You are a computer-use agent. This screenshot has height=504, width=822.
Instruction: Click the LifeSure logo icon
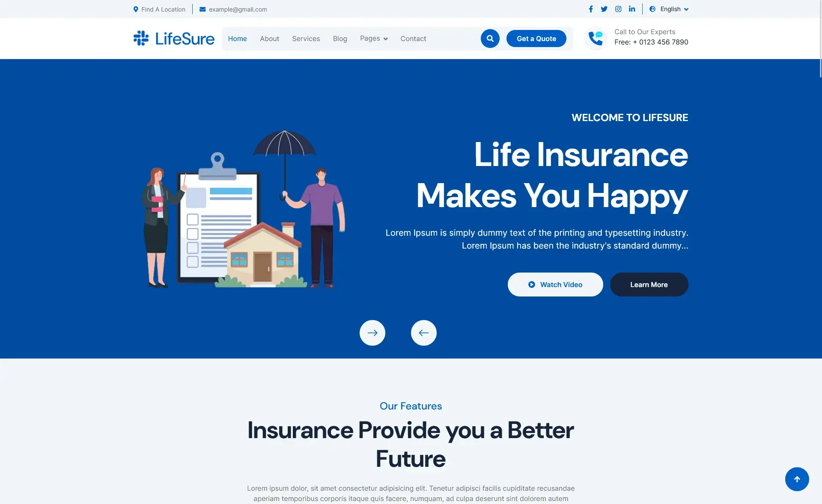click(x=140, y=38)
